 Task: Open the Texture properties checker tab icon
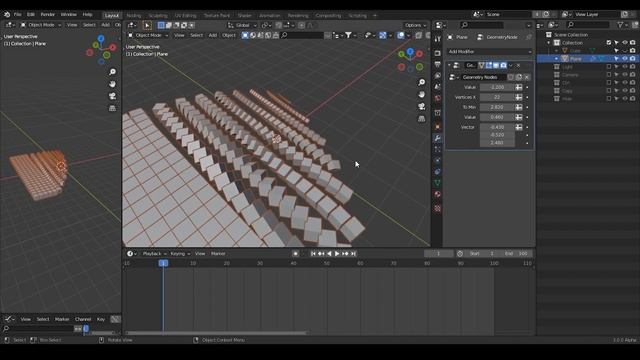[438, 209]
